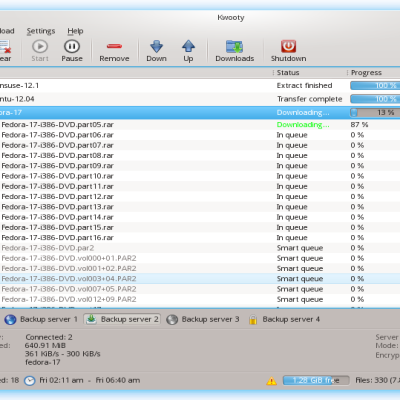Select row Fedora-17-i386-DVD.part10.rar

200,176
